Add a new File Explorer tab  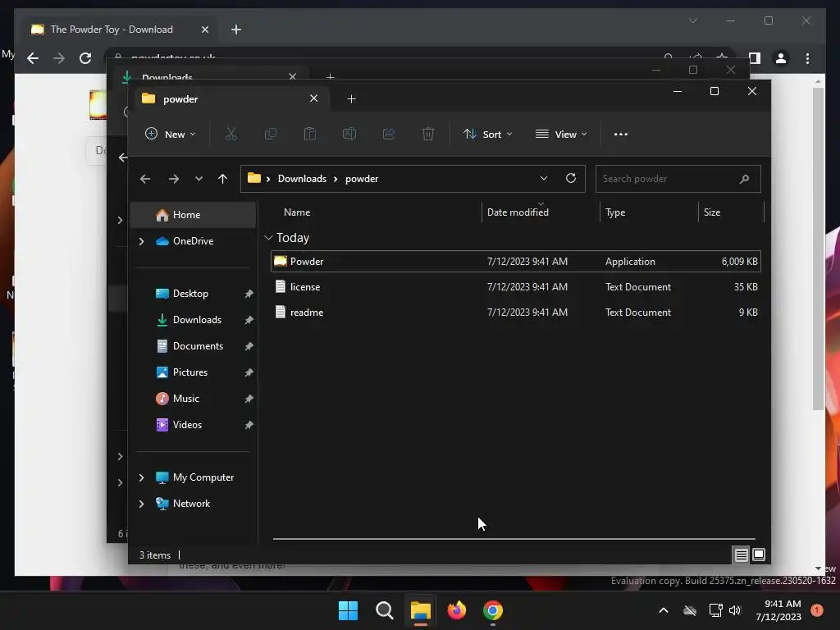[351, 99]
